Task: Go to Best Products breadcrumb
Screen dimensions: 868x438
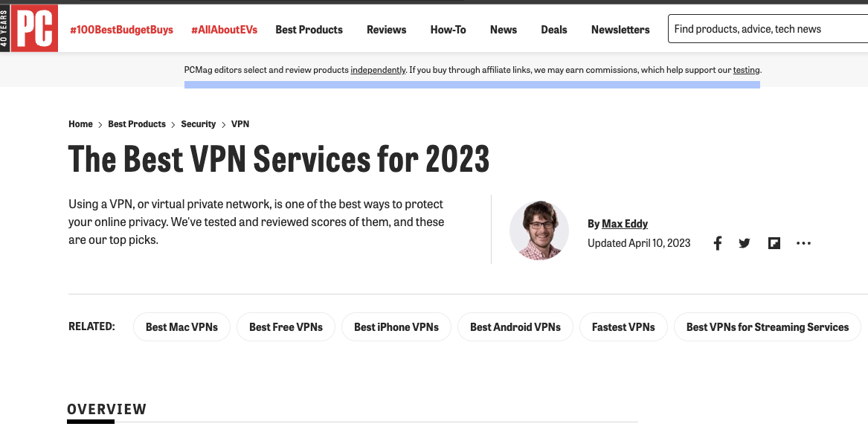Action: pos(137,124)
